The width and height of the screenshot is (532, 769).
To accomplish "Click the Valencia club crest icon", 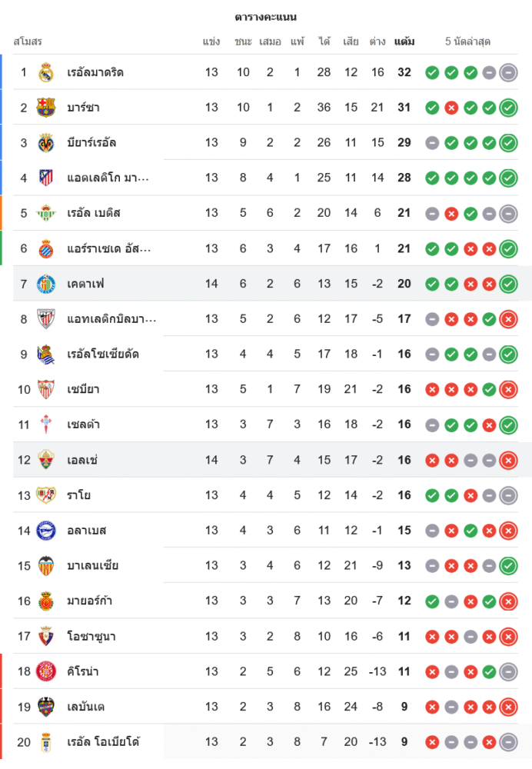I will 46,566.
